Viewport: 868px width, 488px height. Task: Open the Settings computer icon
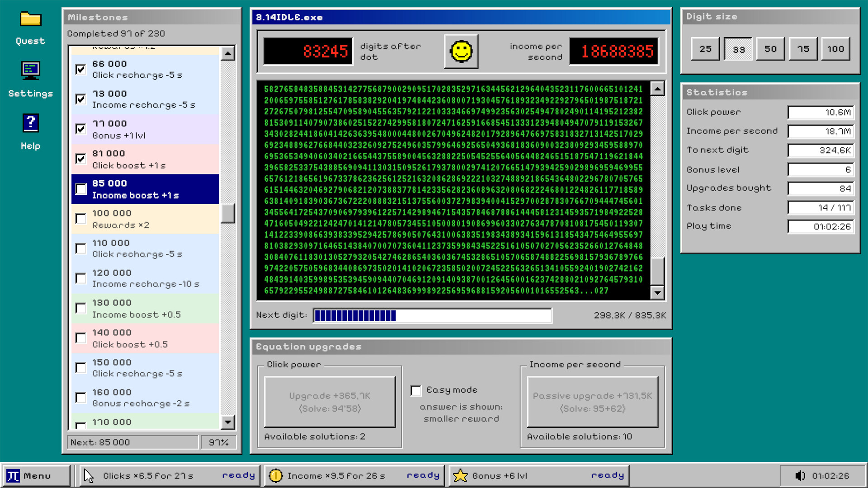coord(30,70)
